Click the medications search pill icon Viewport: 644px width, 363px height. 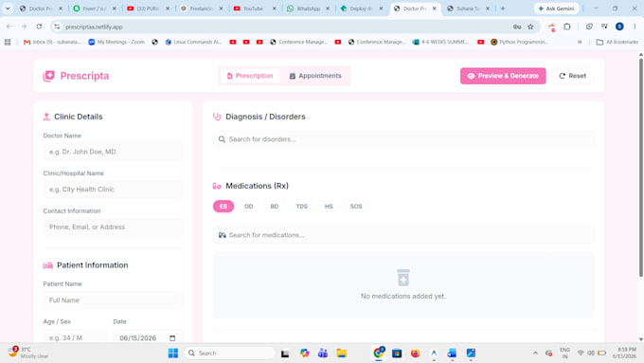(x=223, y=235)
